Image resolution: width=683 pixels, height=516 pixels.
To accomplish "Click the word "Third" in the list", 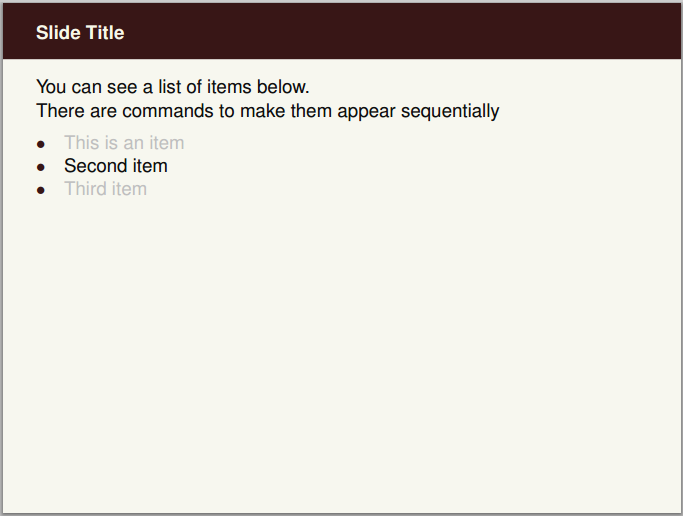I will click(x=86, y=189).
